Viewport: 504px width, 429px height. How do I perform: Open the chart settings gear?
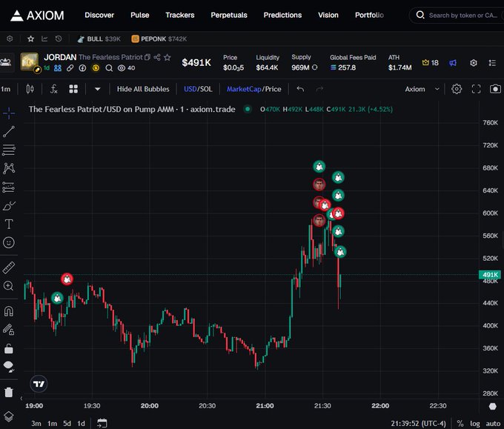[457, 89]
